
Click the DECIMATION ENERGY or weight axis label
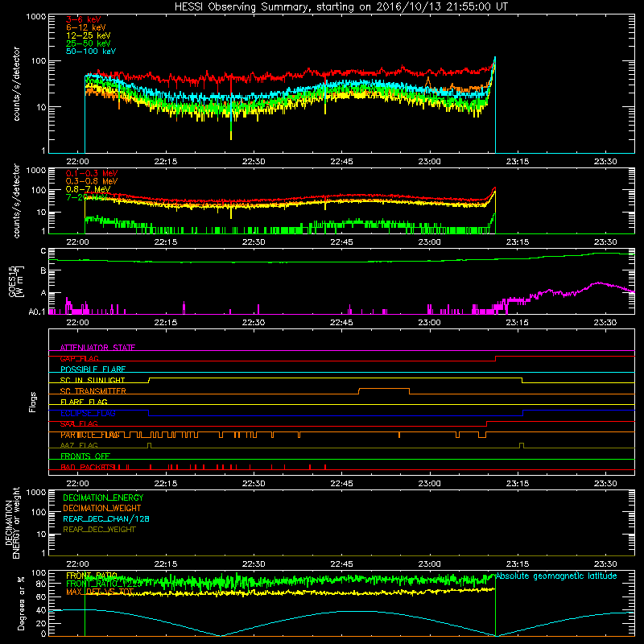pos(12,522)
